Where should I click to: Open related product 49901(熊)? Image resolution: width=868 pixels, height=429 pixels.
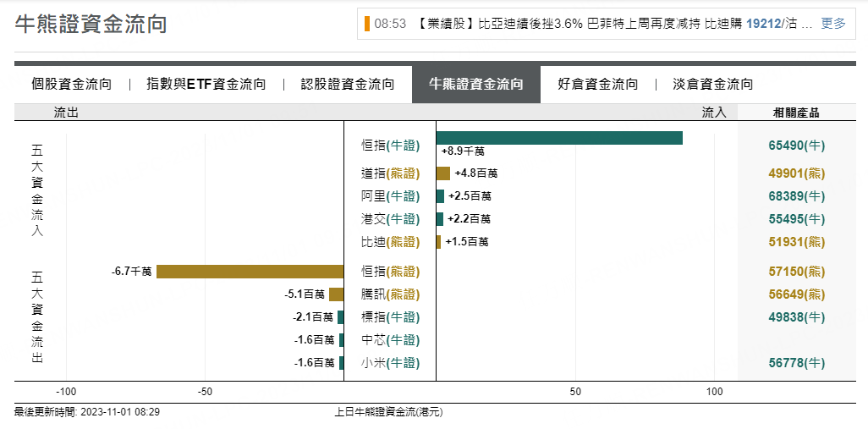point(796,173)
